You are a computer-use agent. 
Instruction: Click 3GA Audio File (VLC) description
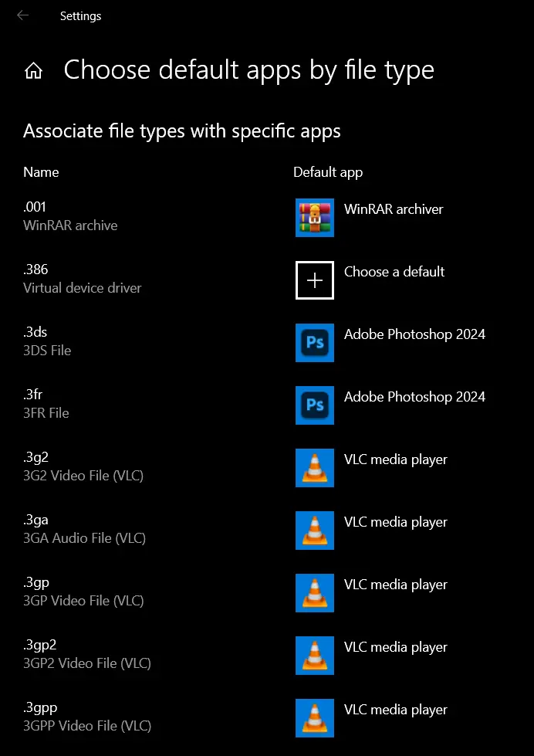(84, 538)
